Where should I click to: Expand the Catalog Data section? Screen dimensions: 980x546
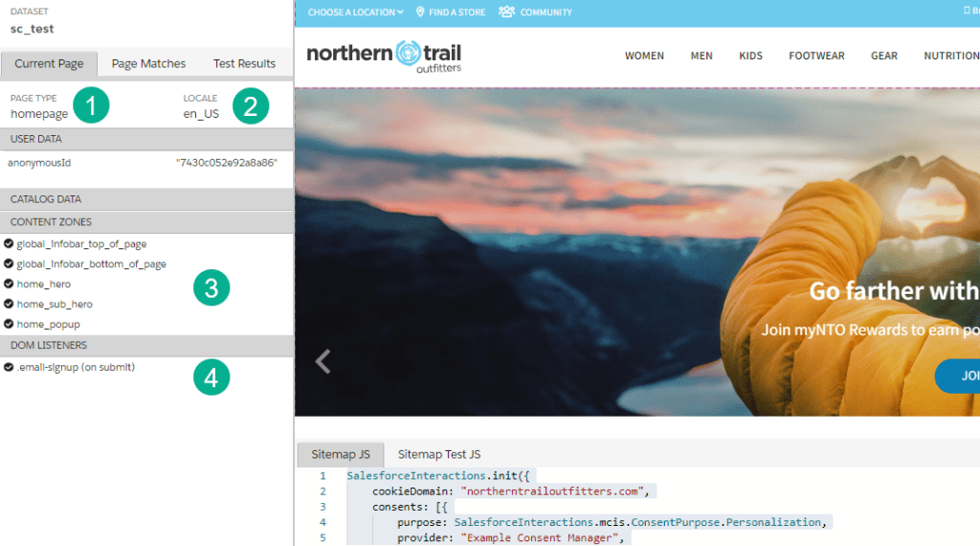pos(46,199)
